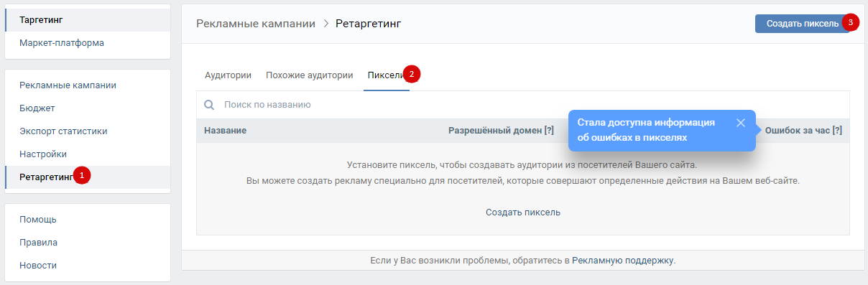The height and width of the screenshot is (285, 868).
Task: Open the Рекламную поддержку link
Action: 623,261
